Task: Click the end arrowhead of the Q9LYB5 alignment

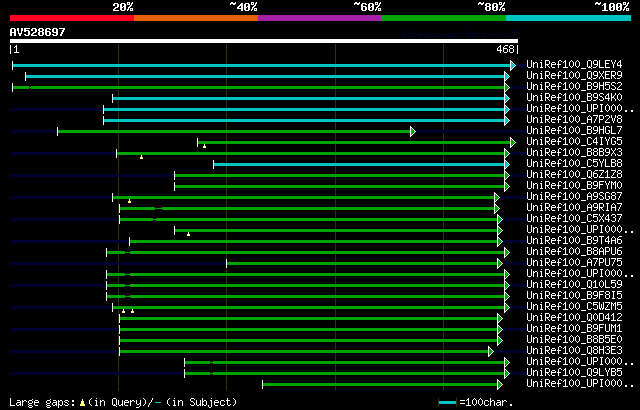Action: tap(507, 373)
